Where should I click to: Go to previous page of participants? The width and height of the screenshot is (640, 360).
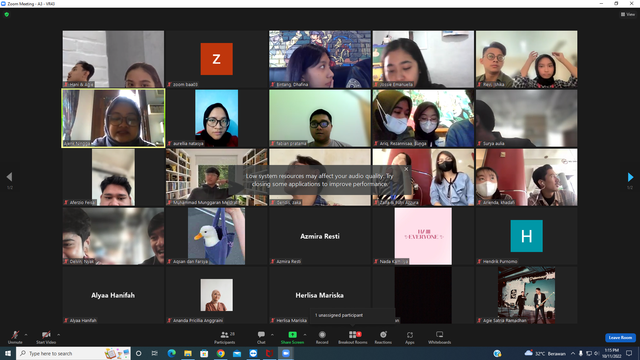coord(9,177)
